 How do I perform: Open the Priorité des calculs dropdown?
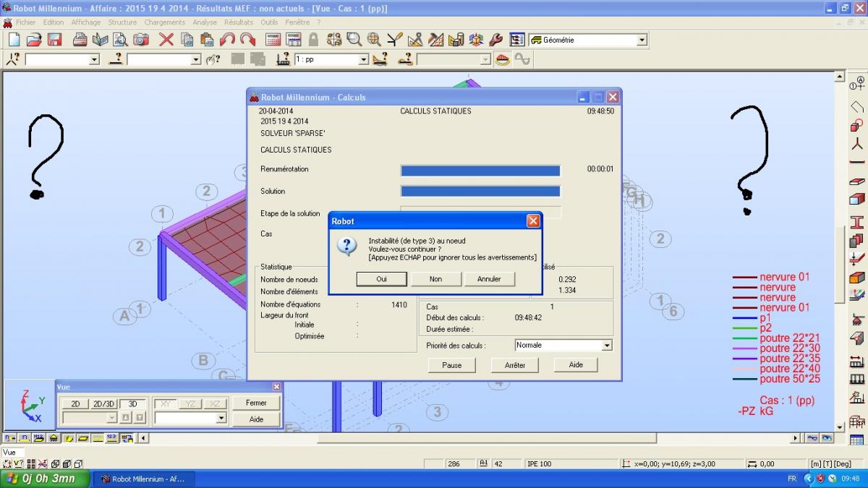pos(607,346)
